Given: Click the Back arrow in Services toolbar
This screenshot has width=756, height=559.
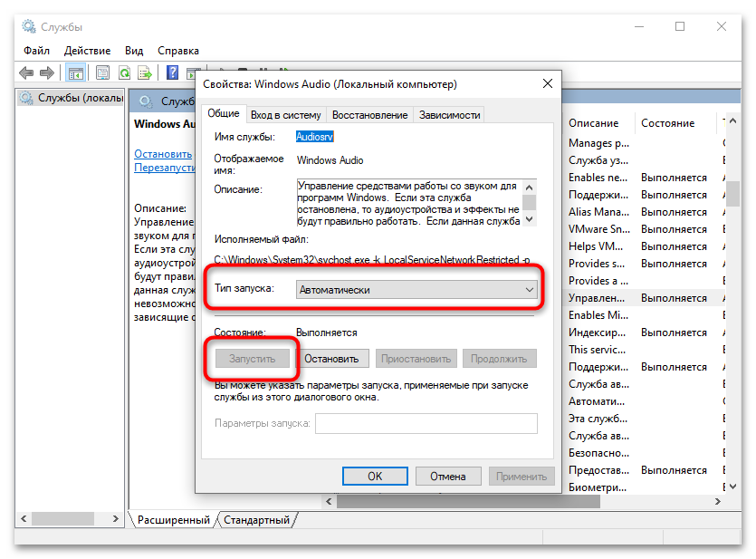Looking at the screenshot, I should [x=26, y=73].
